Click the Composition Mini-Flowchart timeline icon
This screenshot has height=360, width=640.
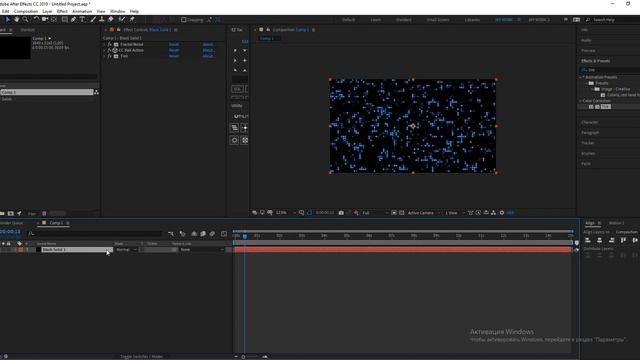pyautogui.click(x=171, y=233)
